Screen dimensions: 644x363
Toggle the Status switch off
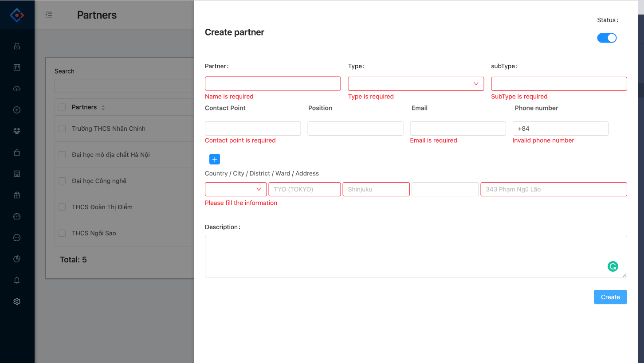607,38
